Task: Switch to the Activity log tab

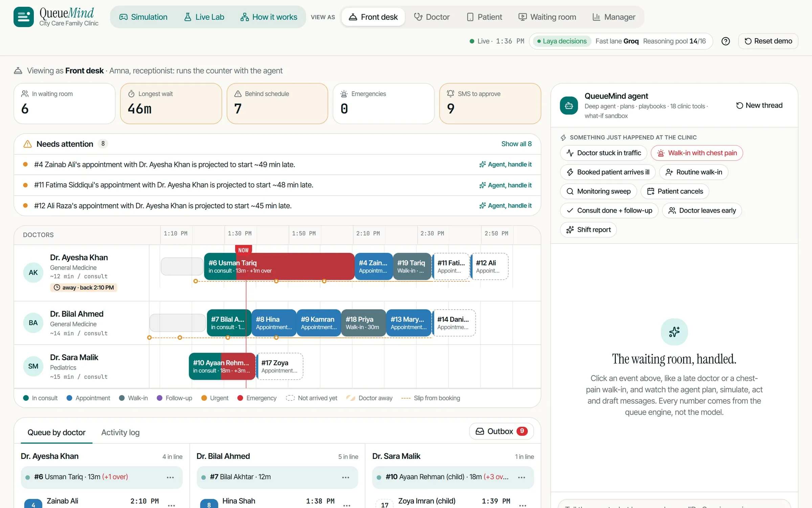Action: point(120,432)
